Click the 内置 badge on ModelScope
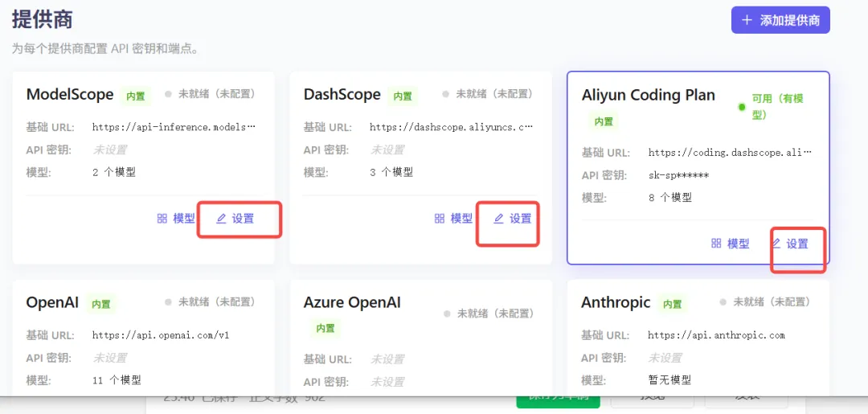 tap(136, 96)
